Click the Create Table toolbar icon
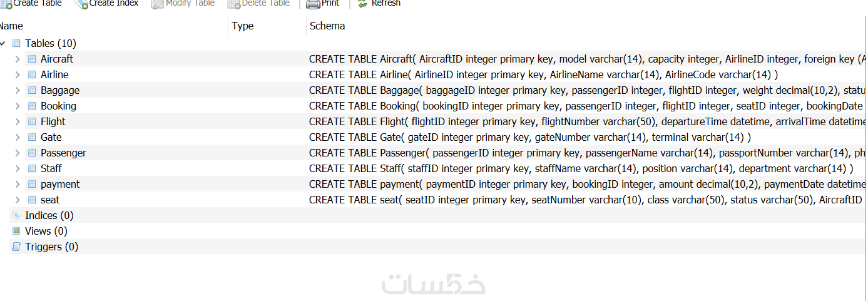This screenshot has height=301, width=868. coord(6,4)
